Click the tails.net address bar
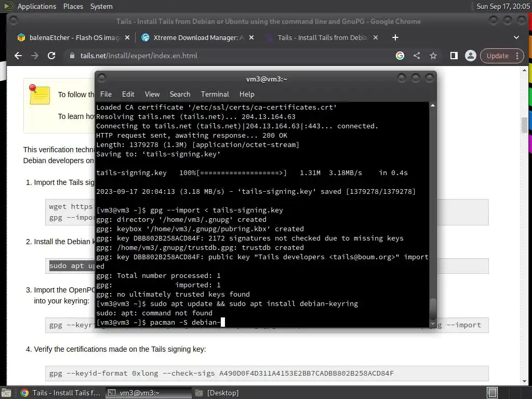This screenshot has width=532, height=399. coord(138,56)
